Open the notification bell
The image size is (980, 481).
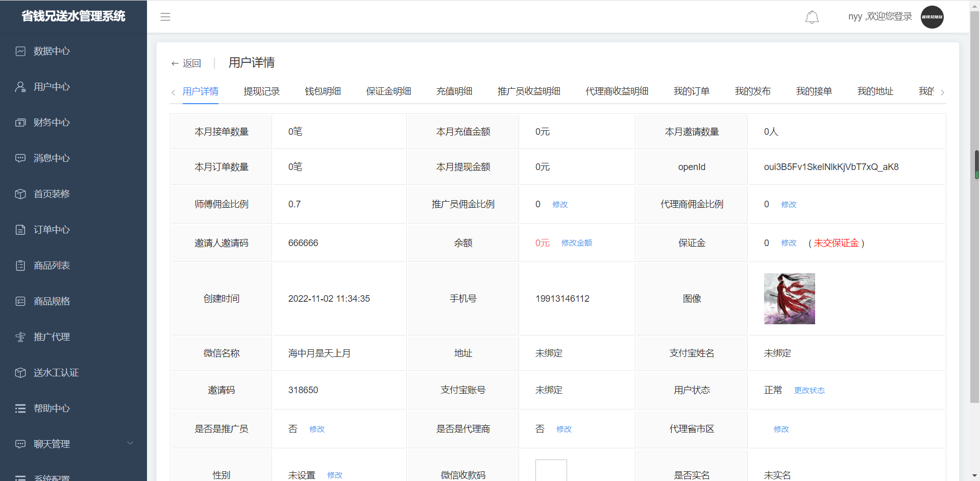(812, 17)
